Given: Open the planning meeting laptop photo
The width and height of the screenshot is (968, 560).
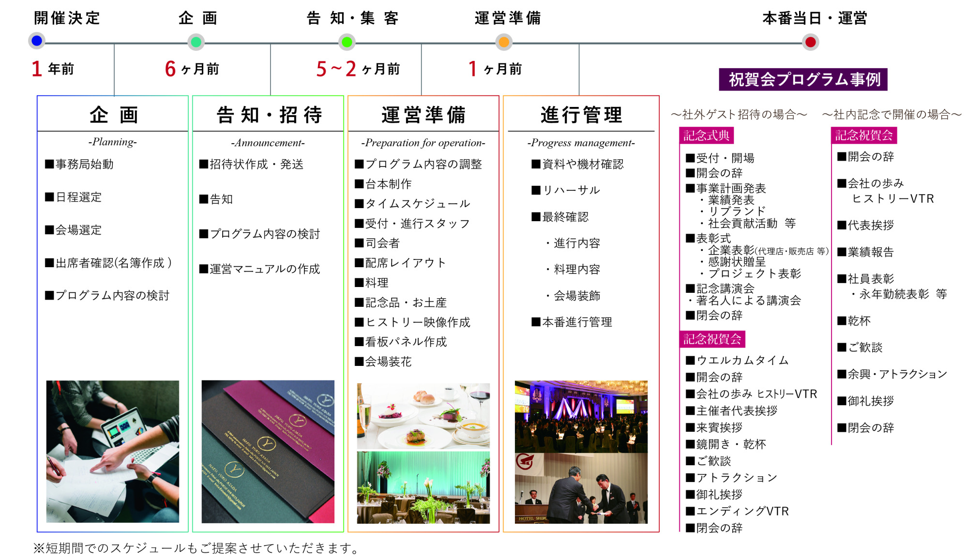Looking at the screenshot, I should (x=113, y=451).
